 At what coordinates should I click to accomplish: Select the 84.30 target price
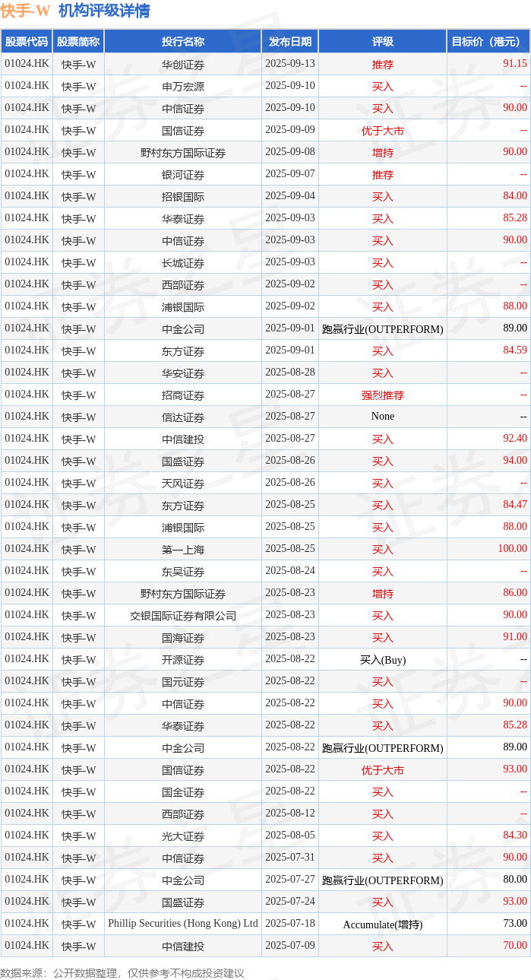coord(515,836)
